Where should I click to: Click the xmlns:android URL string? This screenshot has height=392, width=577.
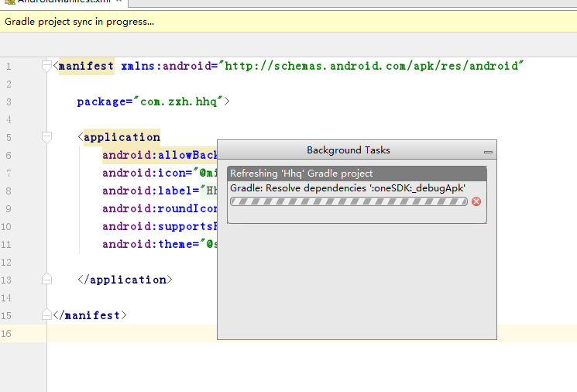pyautogui.click(x=372, y=66)
